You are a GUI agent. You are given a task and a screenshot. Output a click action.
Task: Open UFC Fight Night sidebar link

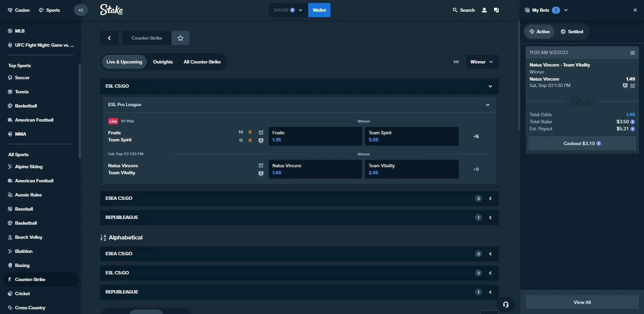point(41,45)
